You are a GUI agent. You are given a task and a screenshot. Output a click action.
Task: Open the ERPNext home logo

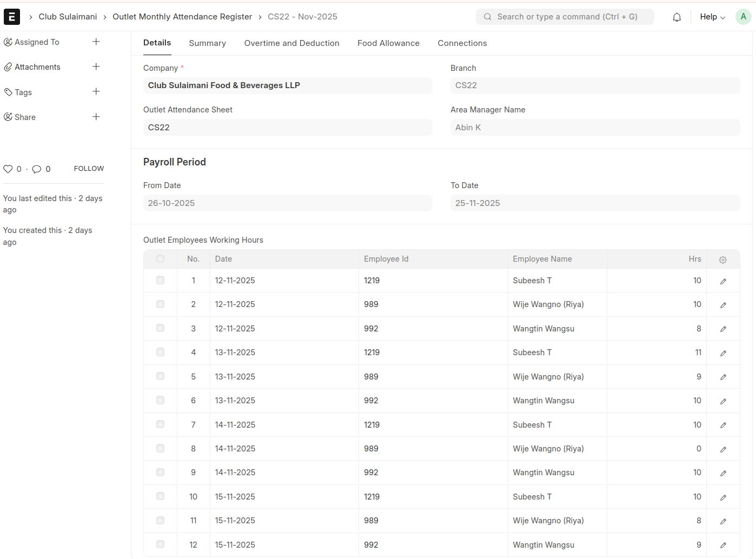click(12, 17)
